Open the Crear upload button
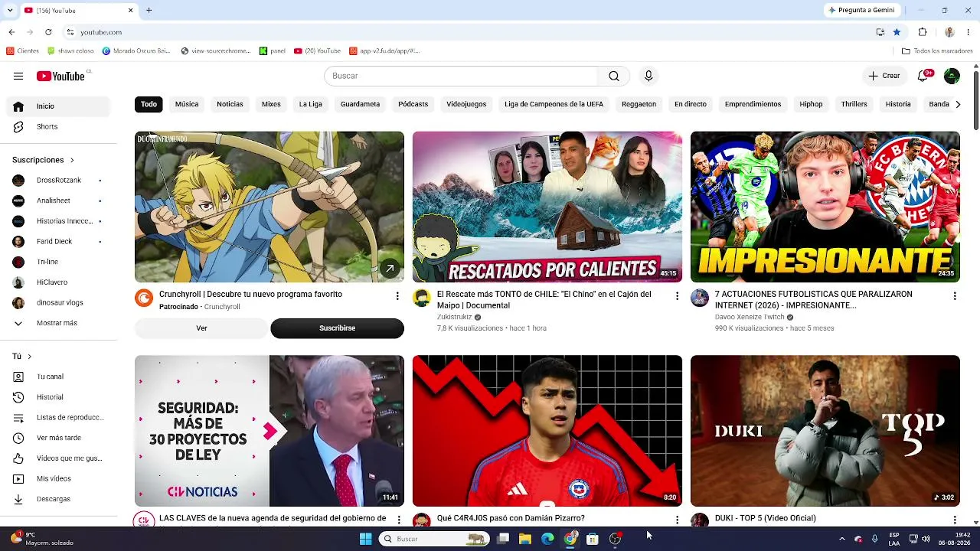The width and height of the screenshot is (980, 551). [x=884, y=76]
